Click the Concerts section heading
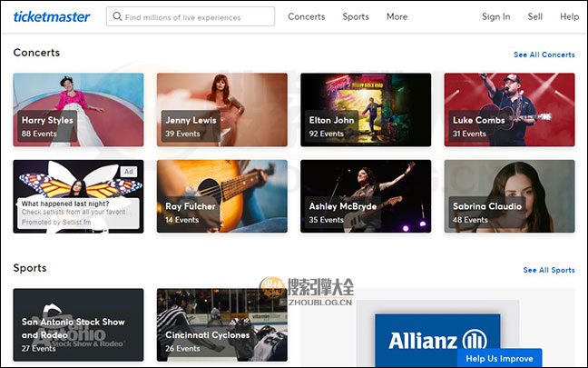 36,53
